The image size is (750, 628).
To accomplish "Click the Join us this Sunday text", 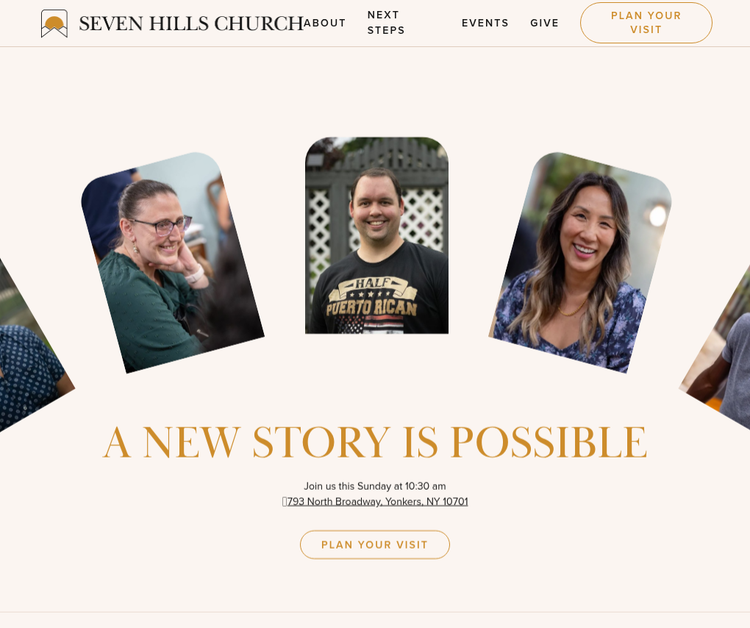I will tap(375, 486).
